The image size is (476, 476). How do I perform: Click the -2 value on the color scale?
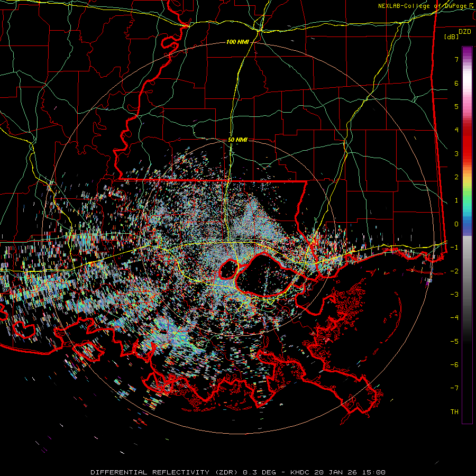point(454,271)
